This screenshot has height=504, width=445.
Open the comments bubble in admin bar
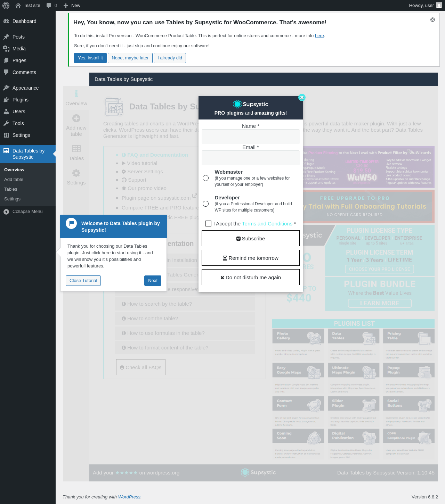click(51, 6)
